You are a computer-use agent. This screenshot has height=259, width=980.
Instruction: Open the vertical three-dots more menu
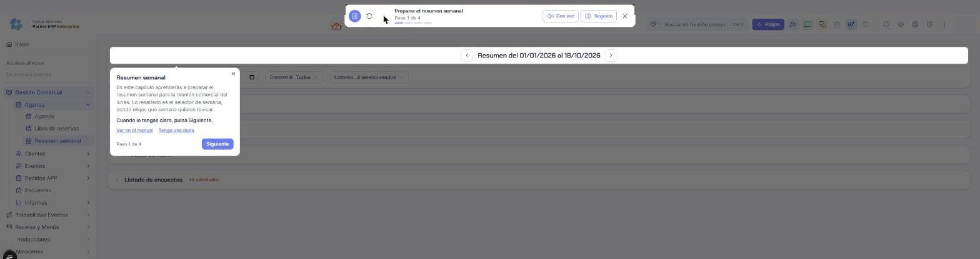click(x=944, y=24)
